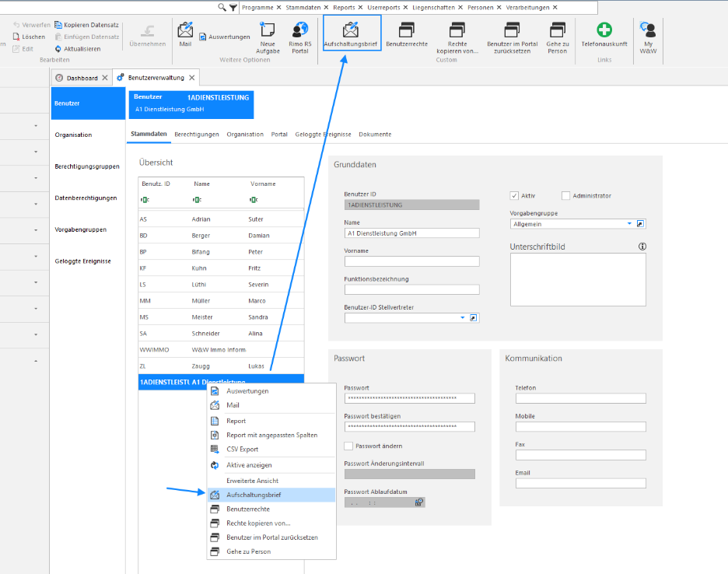Switch to the Berechtigungen tab
This screenshot has height=574, width=728.
(x=197, y=135)
